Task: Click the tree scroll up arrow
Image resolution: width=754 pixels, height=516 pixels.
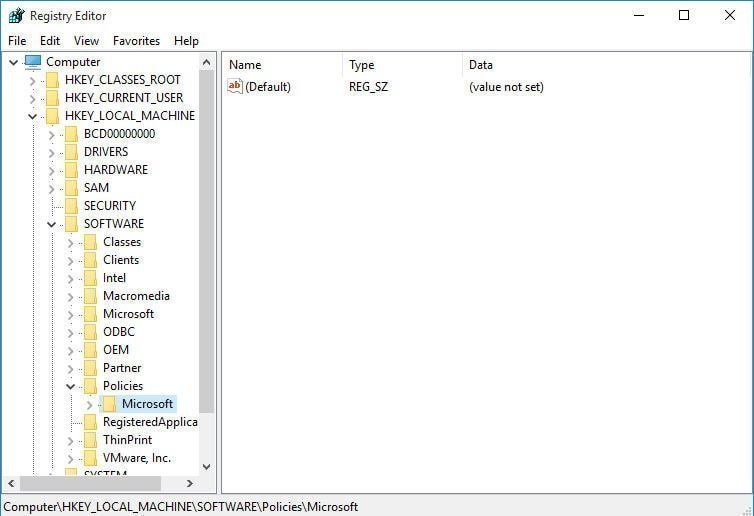Action: click(207, 62)
